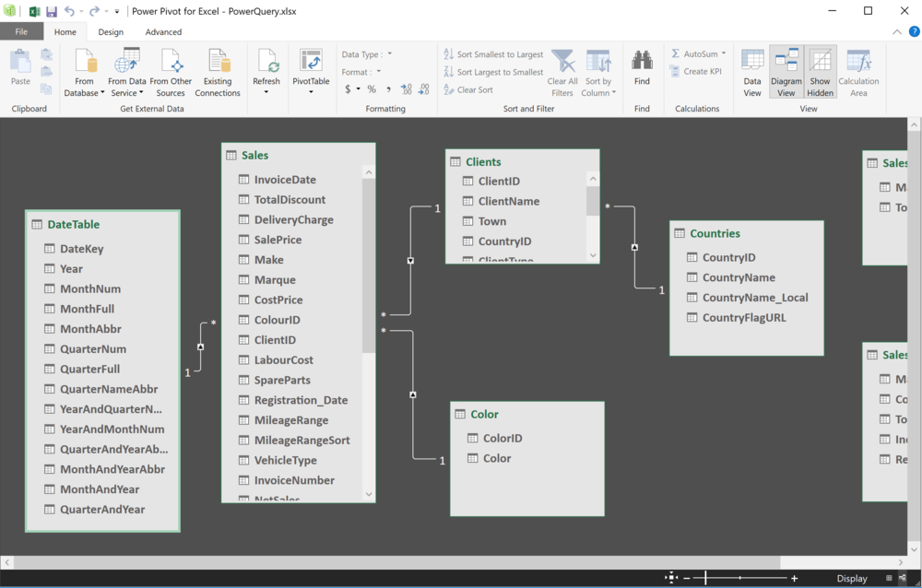922x588 pixels.
Task: Clear All Filters in the model
Action: tap(562, 72)
